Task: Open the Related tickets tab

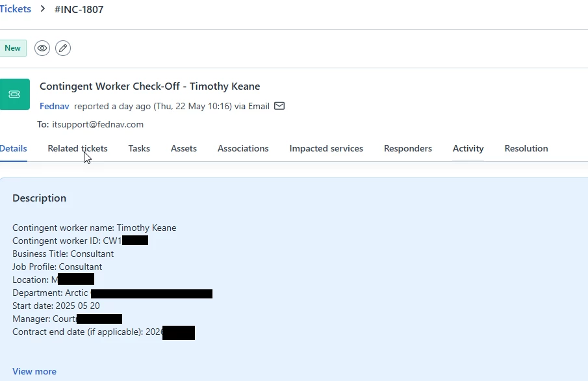Action: point(77,149)
